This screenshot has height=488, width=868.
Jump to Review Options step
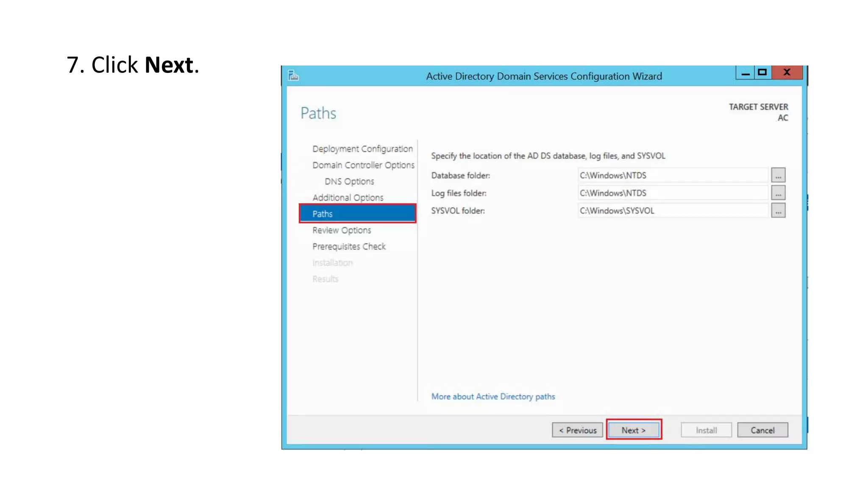pyautogui.click(x=342, y=230)
